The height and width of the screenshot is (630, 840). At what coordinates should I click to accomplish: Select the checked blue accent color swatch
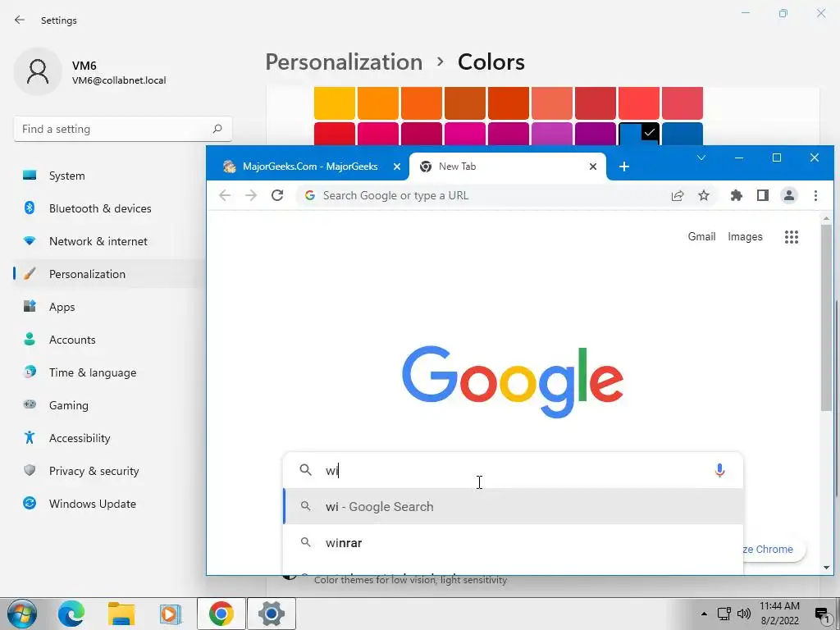(x=638, y=134)
